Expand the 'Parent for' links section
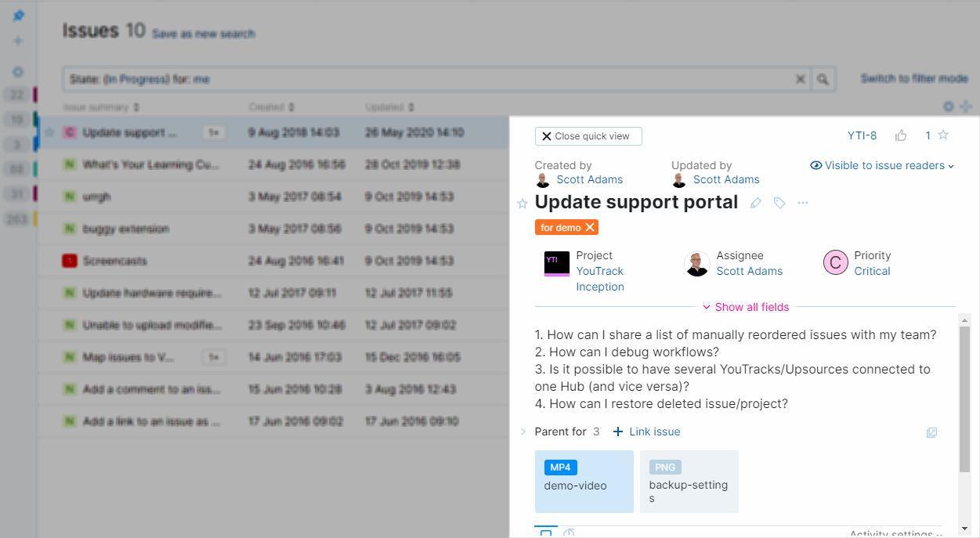This screenshot has height=538, width=980. (x=523, y=431)
